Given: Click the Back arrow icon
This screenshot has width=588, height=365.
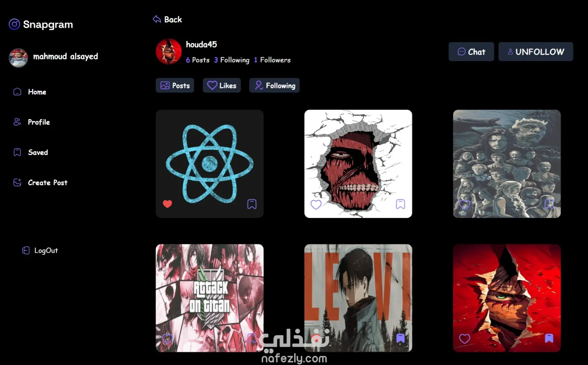Looking at the screenshot, I should tap(157, 19).
